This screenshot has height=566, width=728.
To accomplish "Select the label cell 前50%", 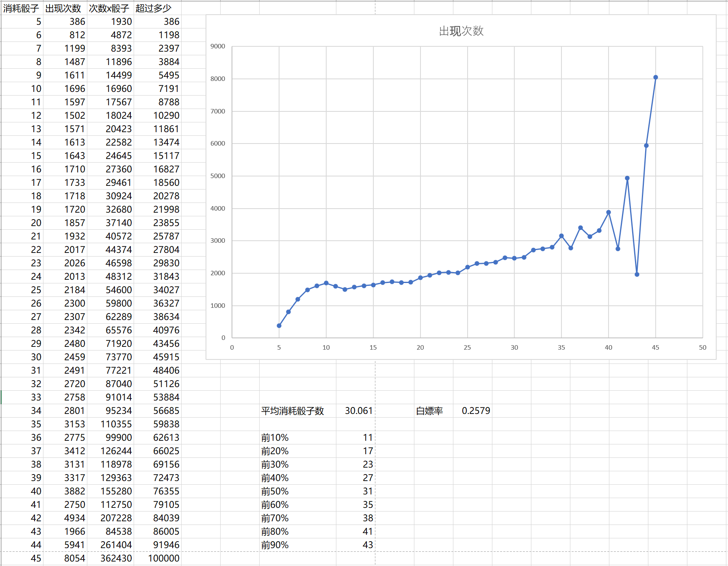I will (x=298, y=491).
